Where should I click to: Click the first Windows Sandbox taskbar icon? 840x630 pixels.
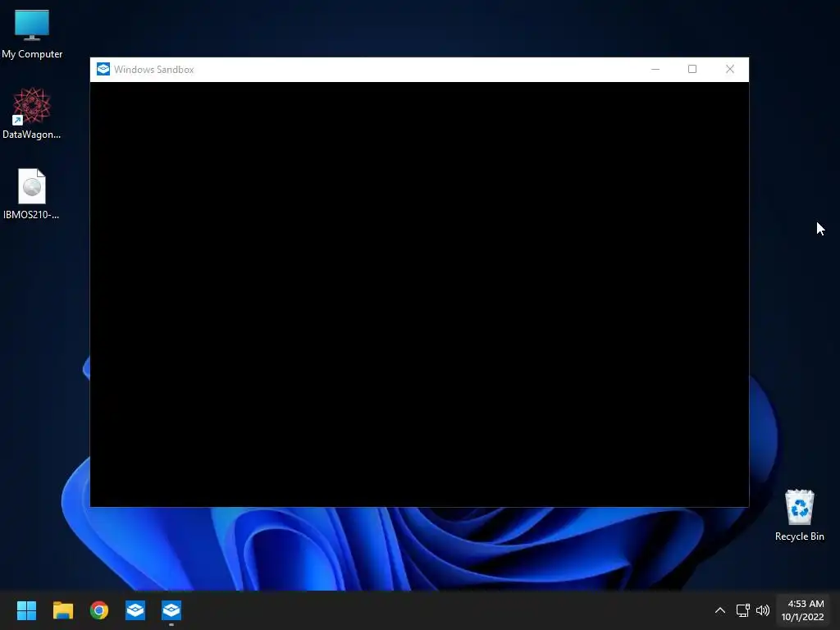135,610
